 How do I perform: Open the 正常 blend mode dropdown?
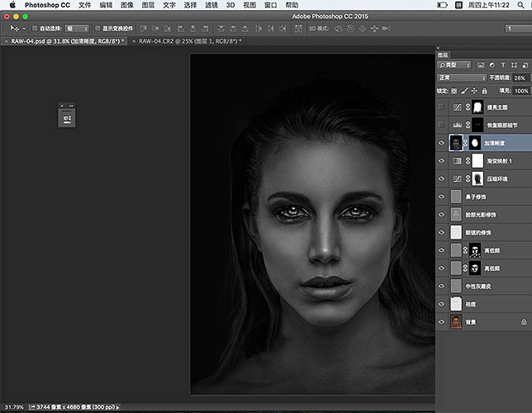[x=461, y=78]
